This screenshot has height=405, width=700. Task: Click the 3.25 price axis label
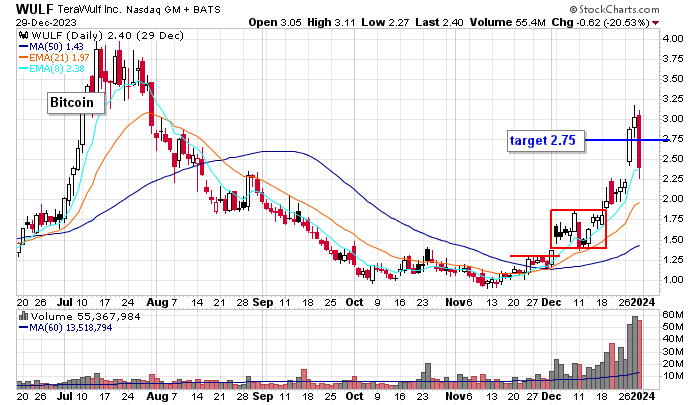673,99
